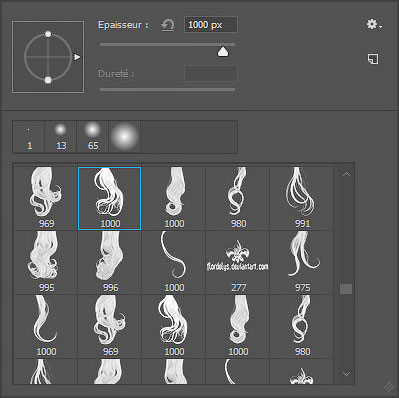Select third-row twisted strand brush 980
Screen dimensions: 399x398
[302, 326]
